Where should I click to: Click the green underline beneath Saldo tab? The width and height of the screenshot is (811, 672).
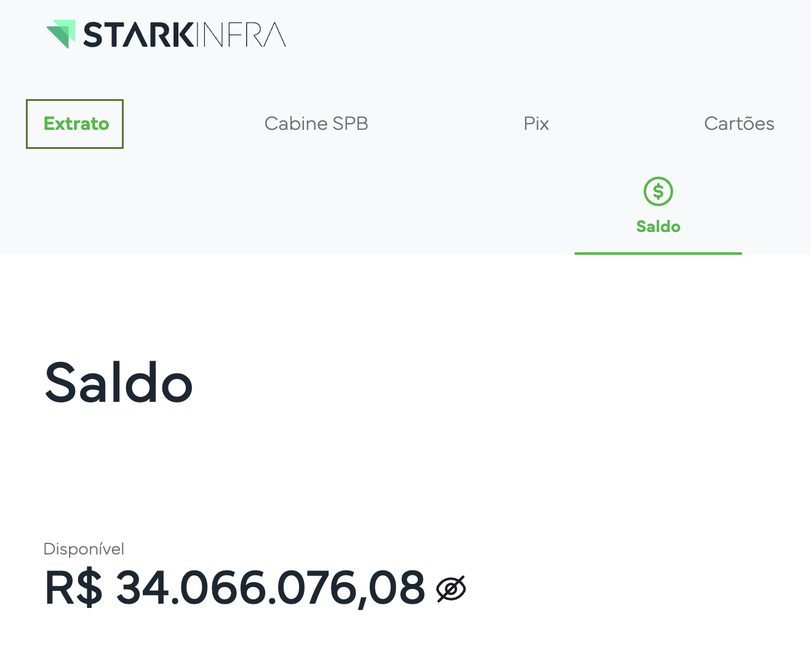[x=658, y=253]
